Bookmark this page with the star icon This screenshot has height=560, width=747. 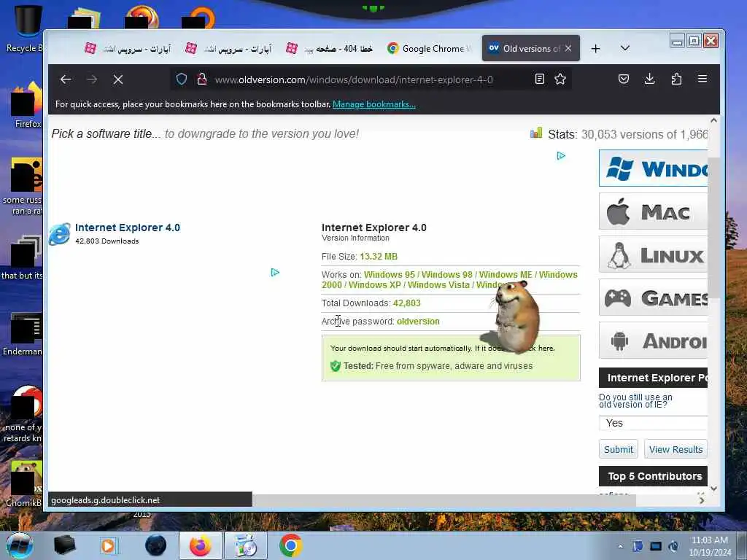click(560, 79)
